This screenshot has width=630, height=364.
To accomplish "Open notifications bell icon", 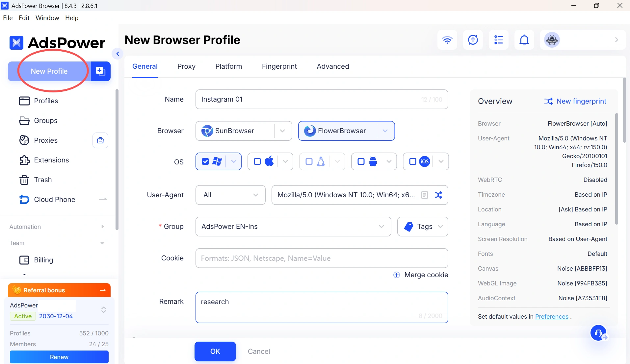I will [524, 40].
